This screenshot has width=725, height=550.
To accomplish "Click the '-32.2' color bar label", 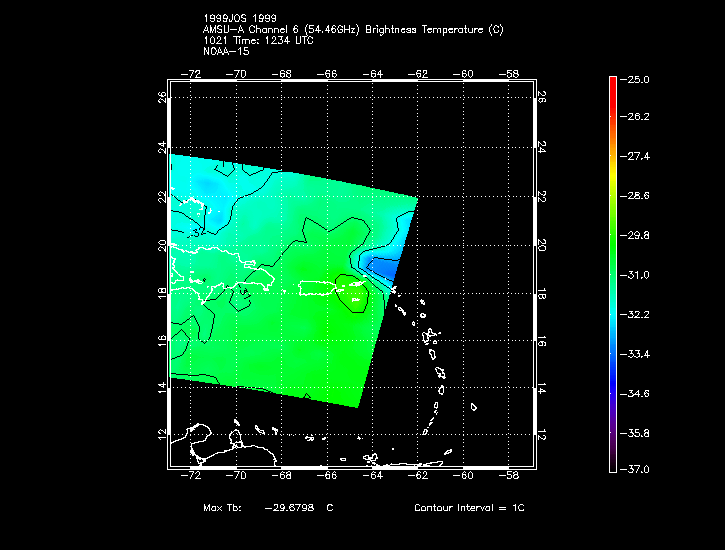I will (x=635, y=315).
